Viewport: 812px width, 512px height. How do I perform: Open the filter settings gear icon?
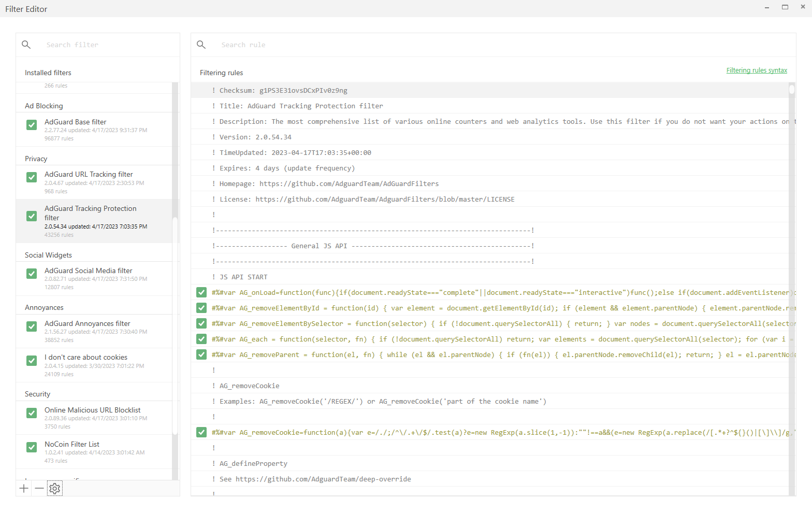55,488
